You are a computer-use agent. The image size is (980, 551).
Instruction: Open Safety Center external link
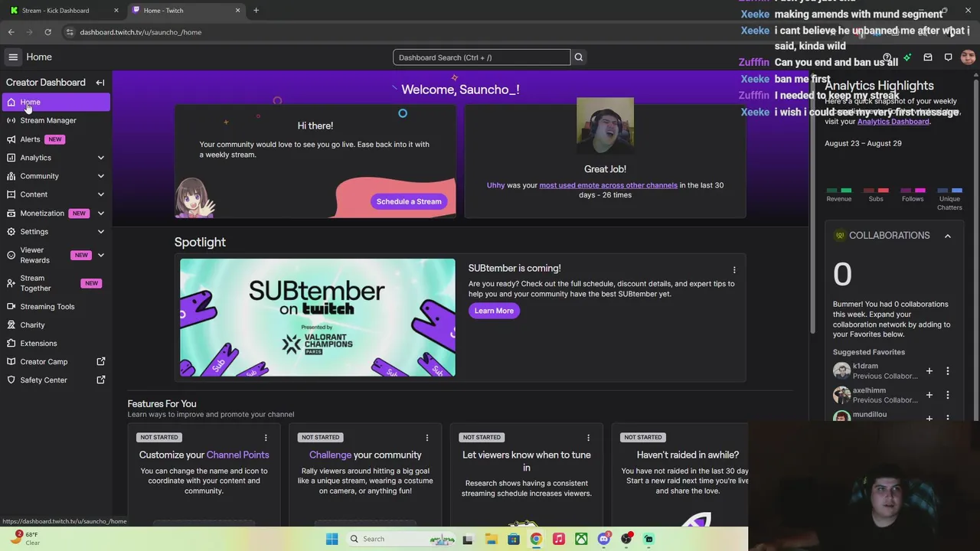55,380
